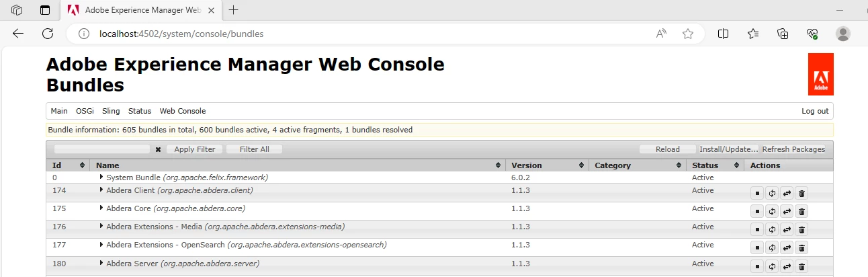The image size is (868, 277).
Task: Clear the bundle filter text with X
Action: coord(158,149)
